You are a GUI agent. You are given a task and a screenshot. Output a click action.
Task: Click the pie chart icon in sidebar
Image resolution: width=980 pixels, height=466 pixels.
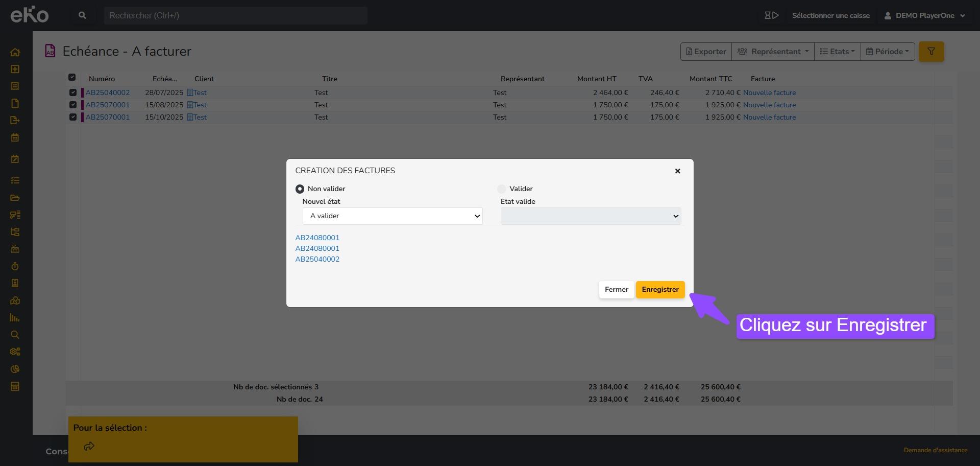(15, 369)
